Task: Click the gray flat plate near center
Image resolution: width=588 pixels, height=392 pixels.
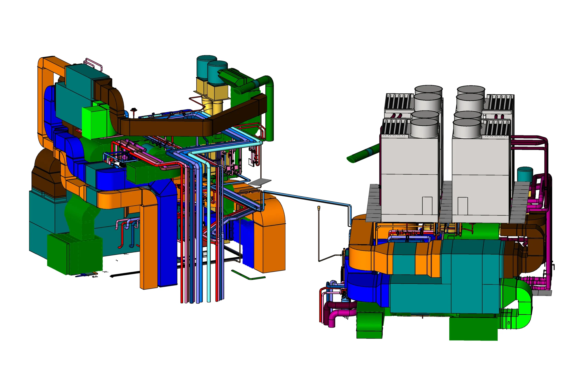Action: click(260, 182)
